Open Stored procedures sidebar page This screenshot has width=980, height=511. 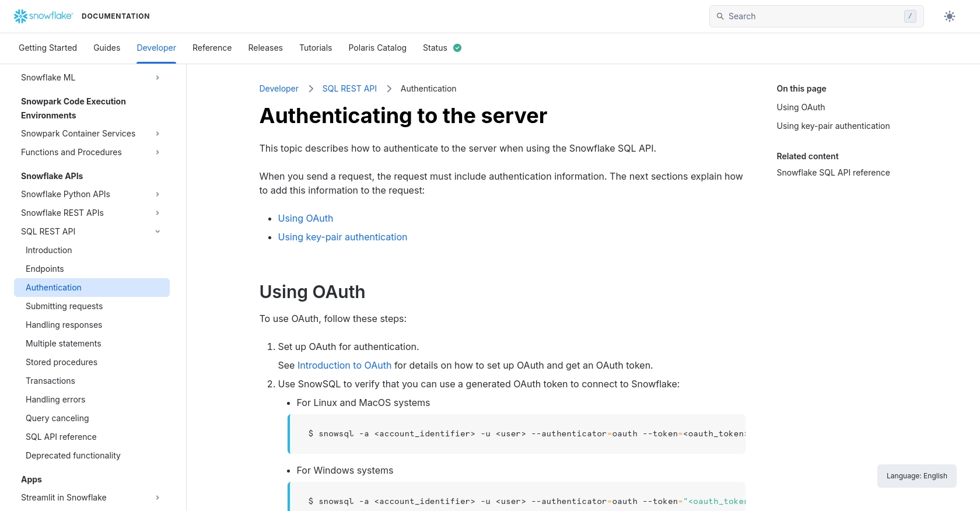[x=61, y=362]
